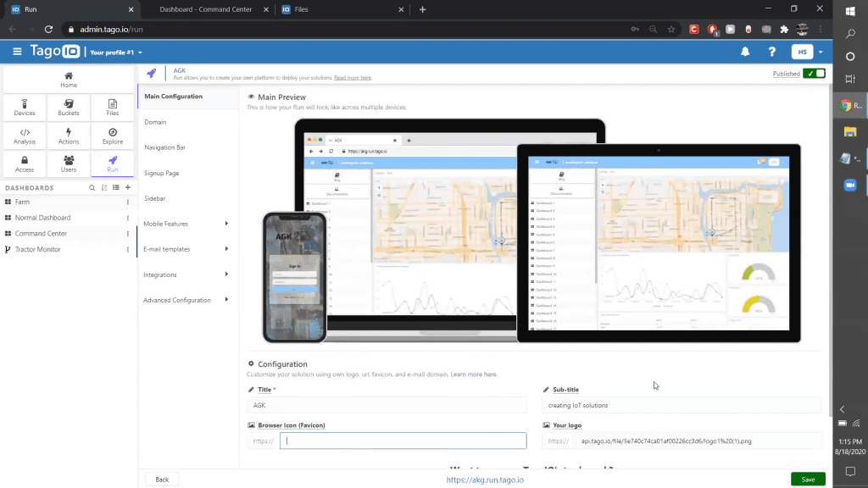Screen dimensions: 868x488
Task: Open the hamburger menu icon
Action: point(17,52)
